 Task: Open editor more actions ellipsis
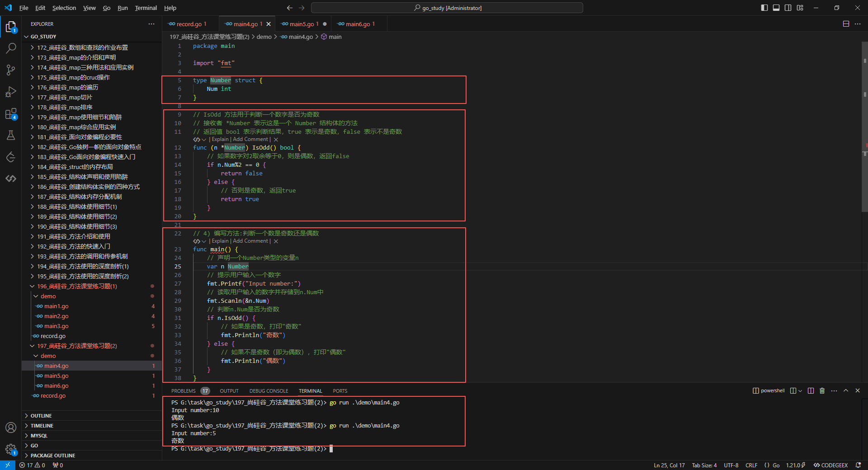point(858,24)
